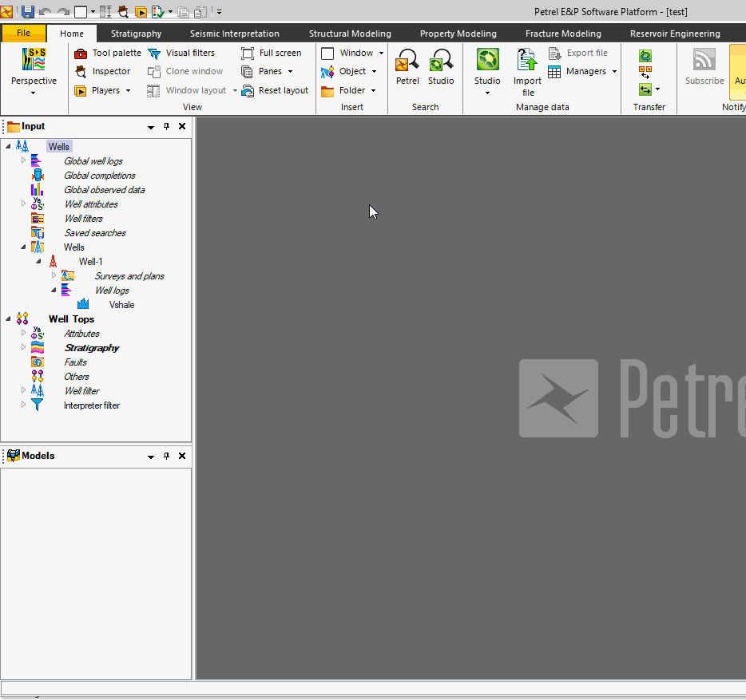Open the File menu tab
The width and height of the screenshot is (746, 700).
23,33
